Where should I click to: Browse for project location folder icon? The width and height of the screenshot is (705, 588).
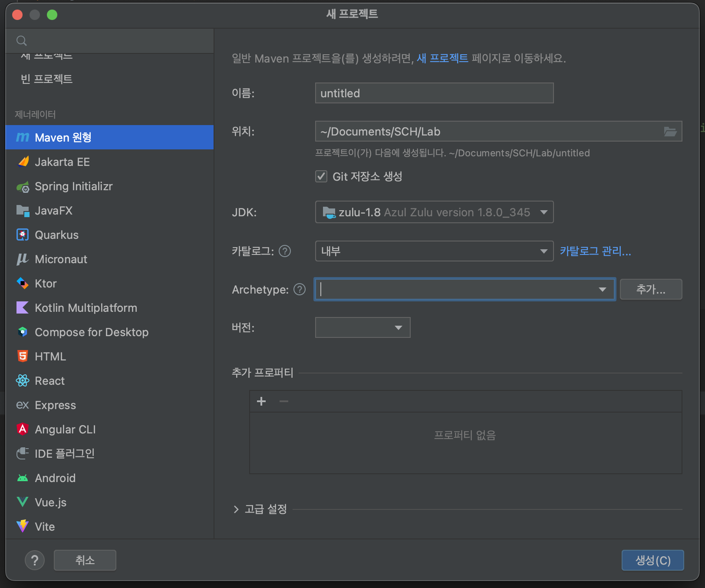(x=670, y=131)
